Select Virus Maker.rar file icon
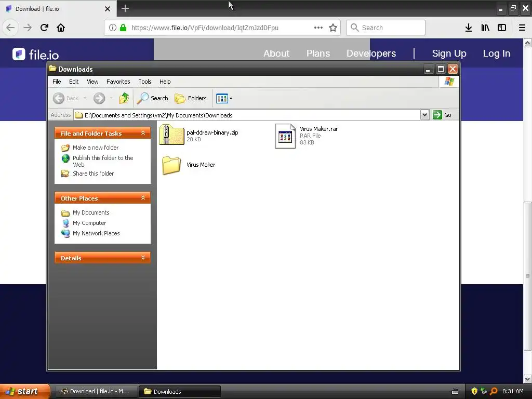Image resolution: width=532 pixels, height=399 pixels. tap(285, 136)
